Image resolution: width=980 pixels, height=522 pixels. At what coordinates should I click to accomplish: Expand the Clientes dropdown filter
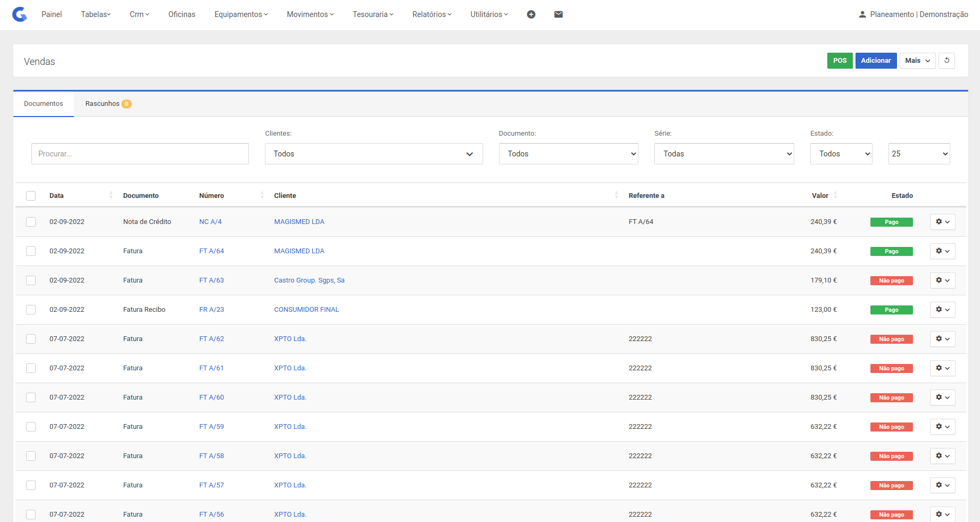tap(373, 154)
